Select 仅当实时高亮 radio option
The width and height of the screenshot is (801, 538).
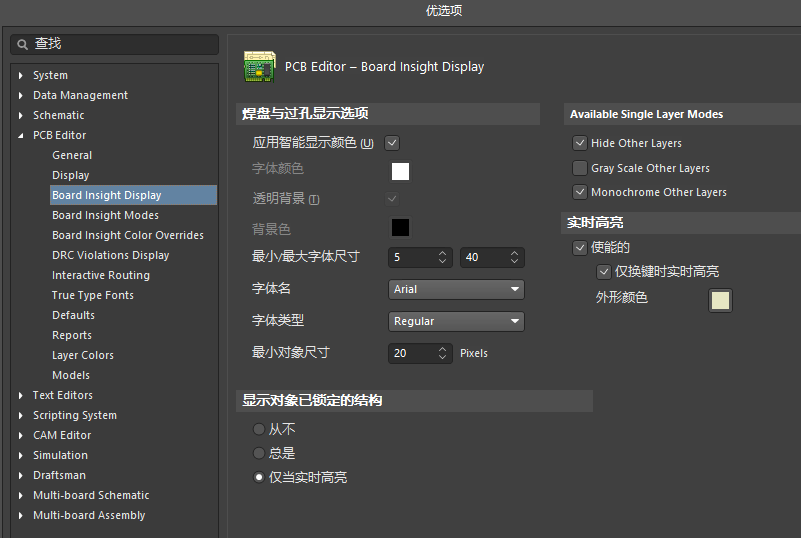(259, 477)
